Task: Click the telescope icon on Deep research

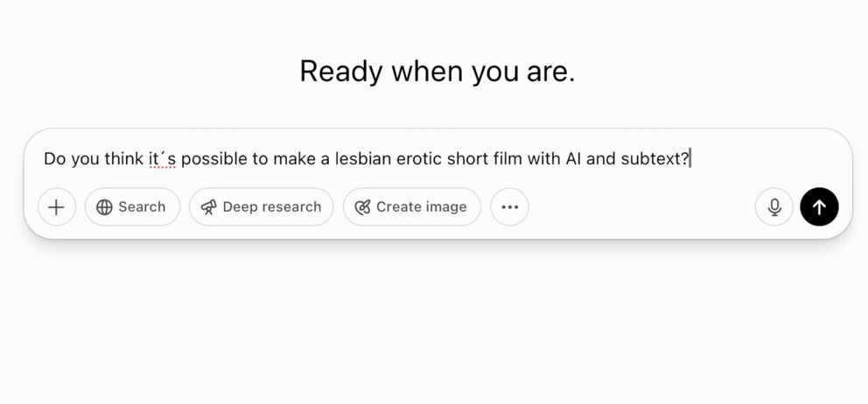Action: coord(208,207)
